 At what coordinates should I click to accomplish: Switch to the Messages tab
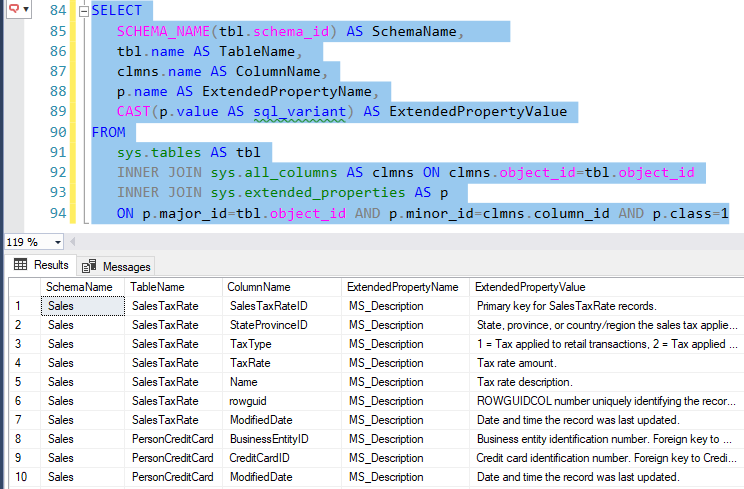(116, 267)
